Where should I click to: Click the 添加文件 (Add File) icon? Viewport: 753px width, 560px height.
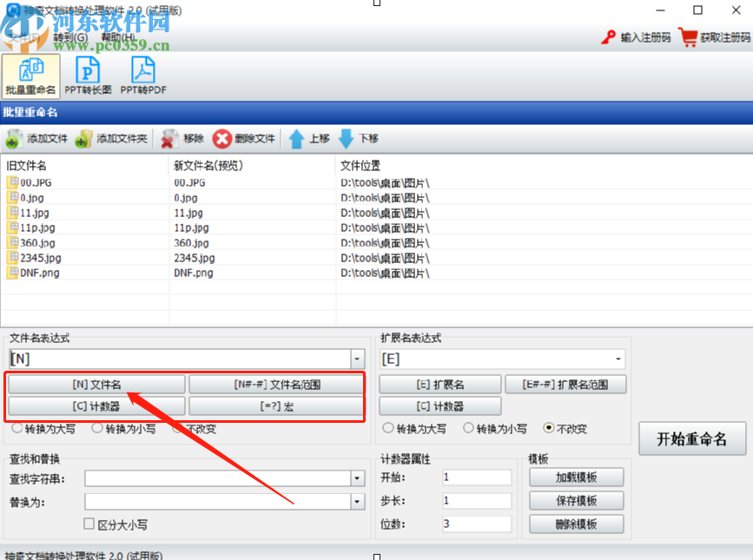pos(15,138)
